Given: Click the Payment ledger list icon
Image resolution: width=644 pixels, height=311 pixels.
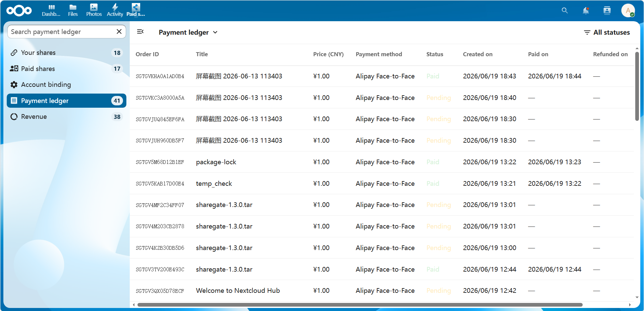Looking at the screenshot, I should pyautogui.click(x=14, y=101).
